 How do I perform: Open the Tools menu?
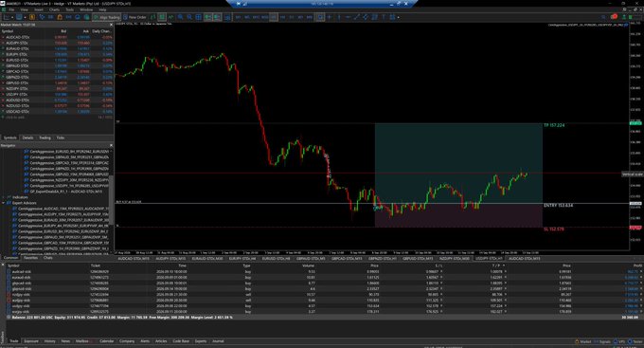(70, 9)
